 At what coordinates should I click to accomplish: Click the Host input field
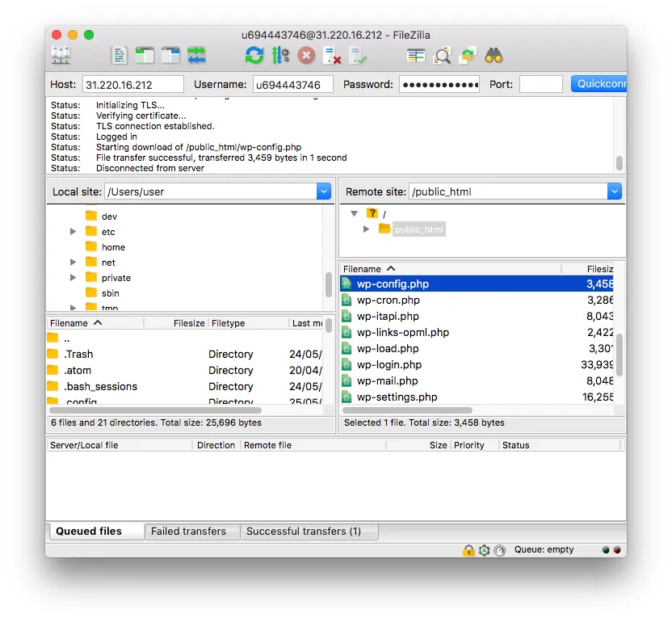132,84
